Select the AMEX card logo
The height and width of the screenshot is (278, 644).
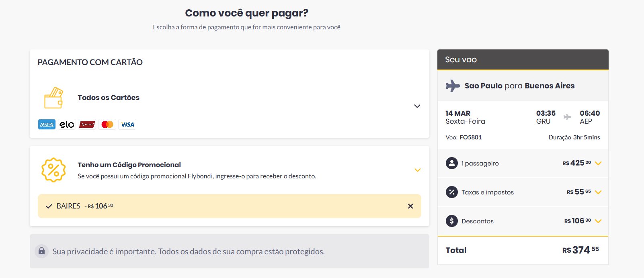coord(47,125)
